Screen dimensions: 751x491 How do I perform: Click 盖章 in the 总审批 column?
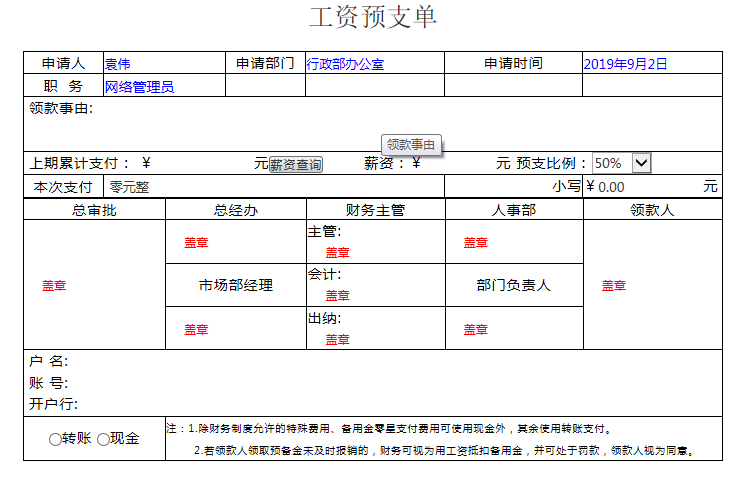[x=54, y=286]
